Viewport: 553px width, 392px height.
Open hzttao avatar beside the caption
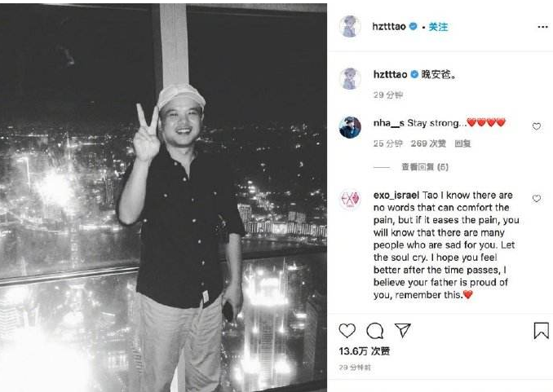tap(350, 78)
